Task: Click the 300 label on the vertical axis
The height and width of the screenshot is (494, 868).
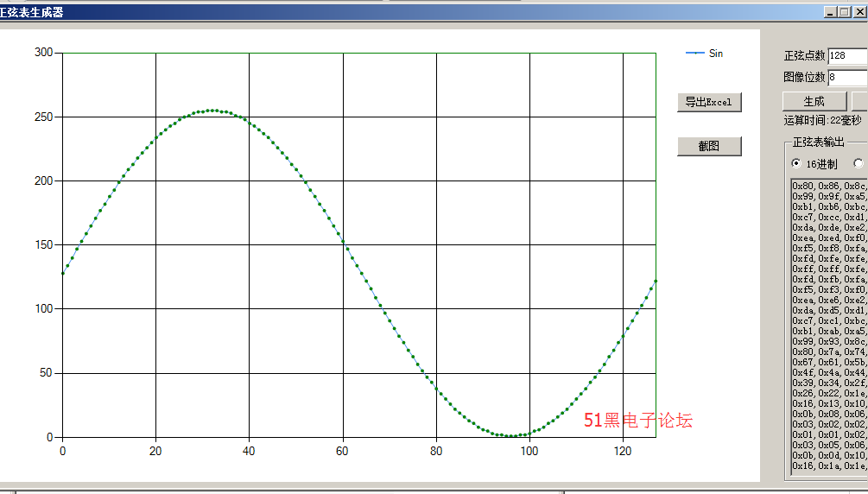Action: tap(44, 52)
